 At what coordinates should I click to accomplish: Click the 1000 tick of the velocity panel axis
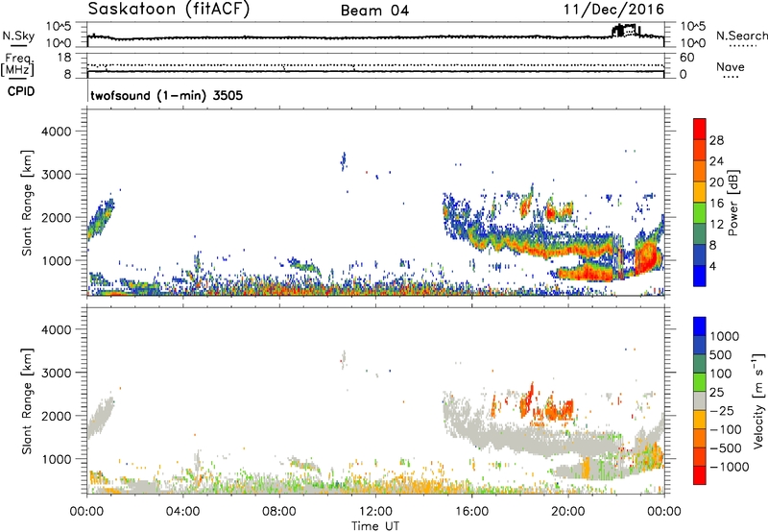[x=56, y=458]
